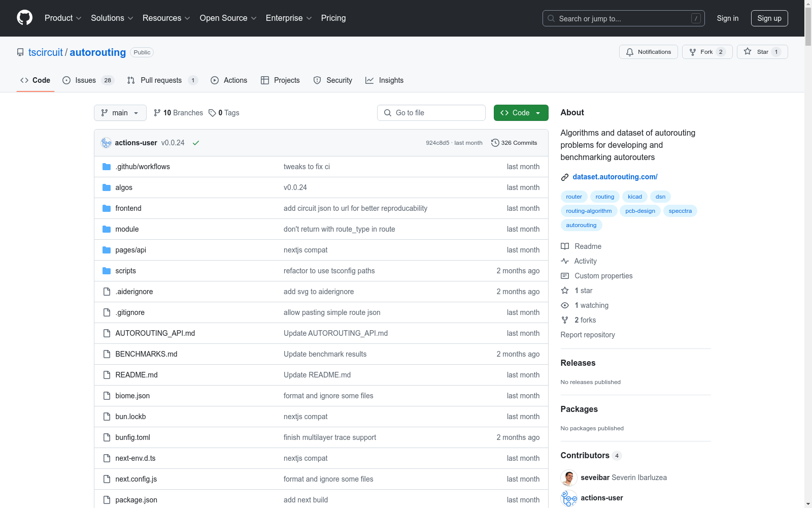Open the green Code dropdown button
812x508 pixels.
[x=521, y=113]
